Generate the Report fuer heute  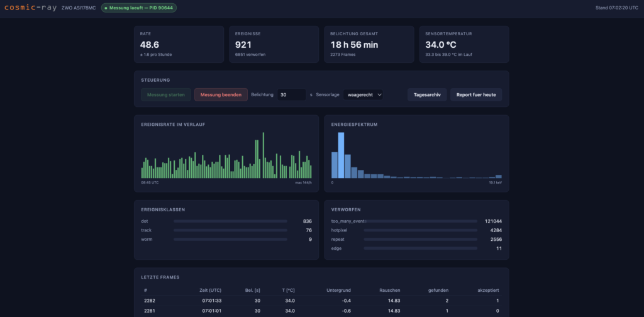[x=476, y=94]
